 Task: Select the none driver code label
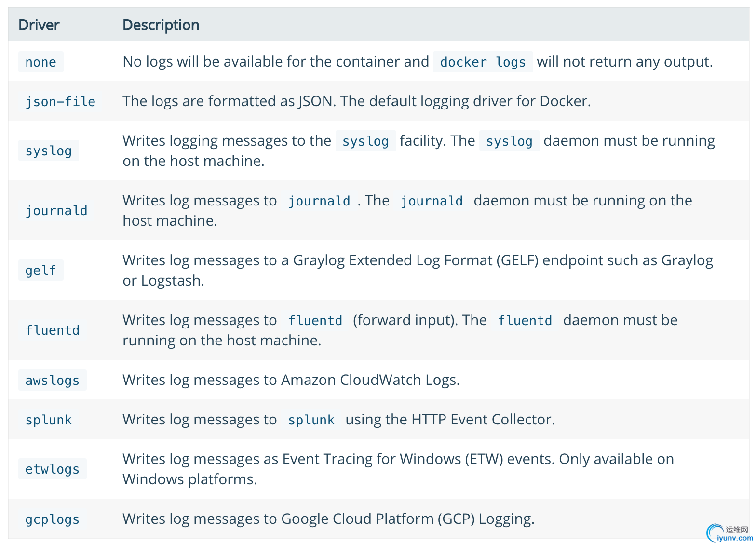pyautogui.click(x=41, y=62)
